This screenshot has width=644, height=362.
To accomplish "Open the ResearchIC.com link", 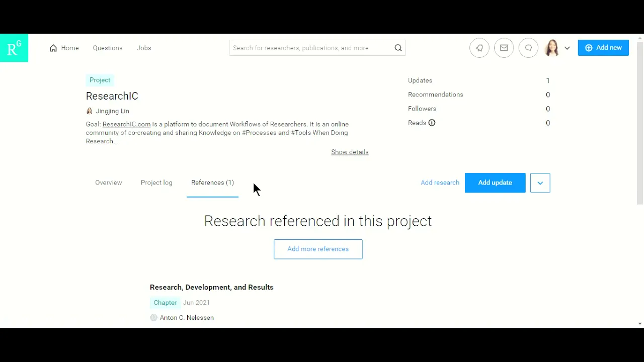I will tap(126, 124).
